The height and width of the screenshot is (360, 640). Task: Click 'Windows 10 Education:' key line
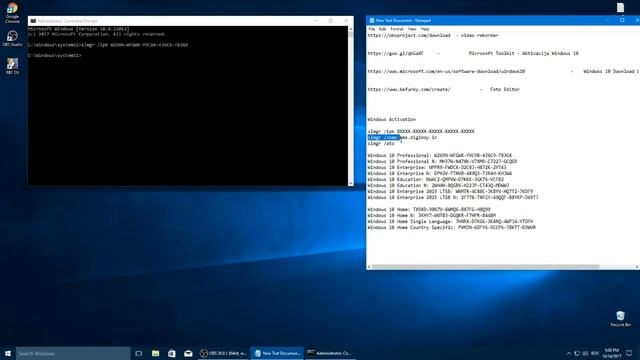pyautogui.click(x=436, y=180)
